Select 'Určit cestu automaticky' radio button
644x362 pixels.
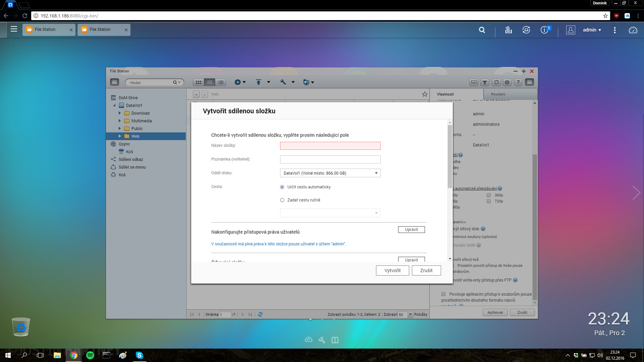pyautogui.click(x=282, y=187)
